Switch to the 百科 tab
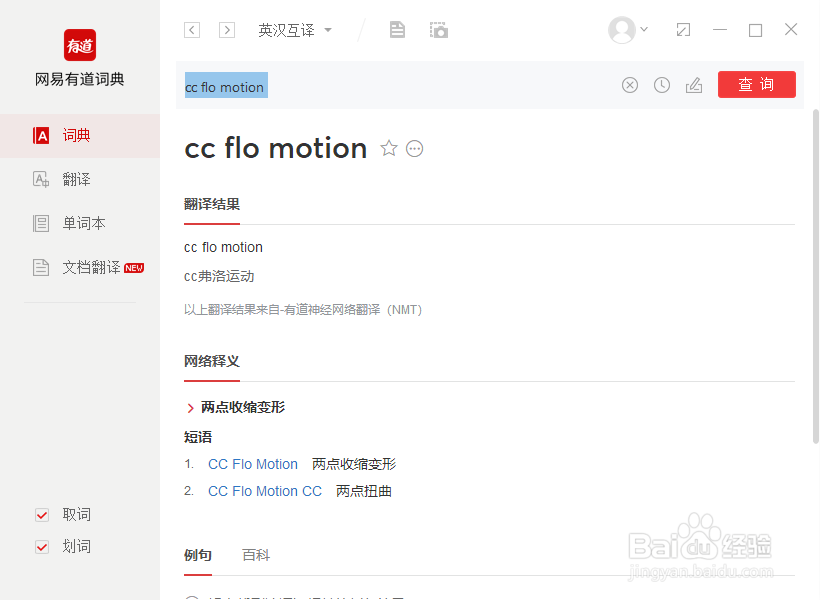820x600 pixels. (256, 555)
